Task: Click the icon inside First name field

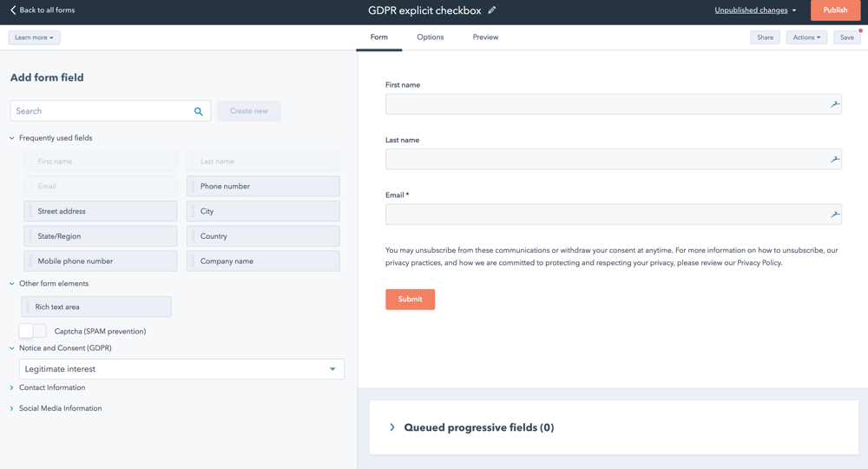Action: pos(834,104)
